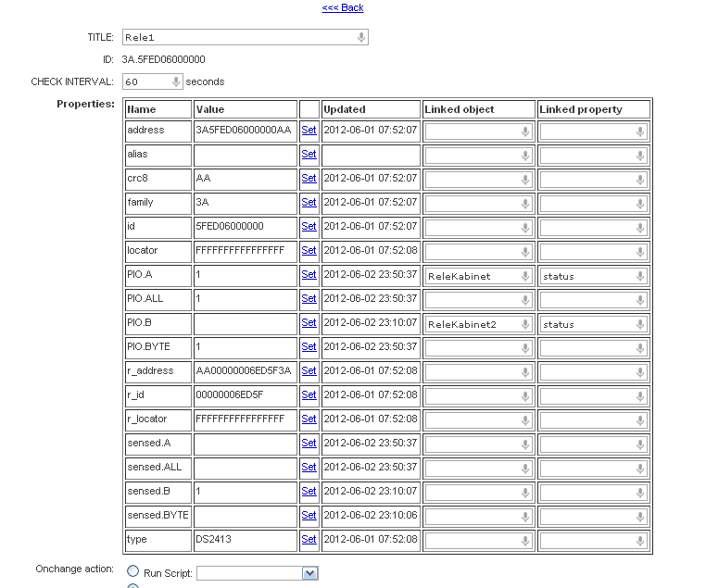This screenshot has width=706, height=588.
Task: Click microphone in address row Linked object
Action: [525, 131]
